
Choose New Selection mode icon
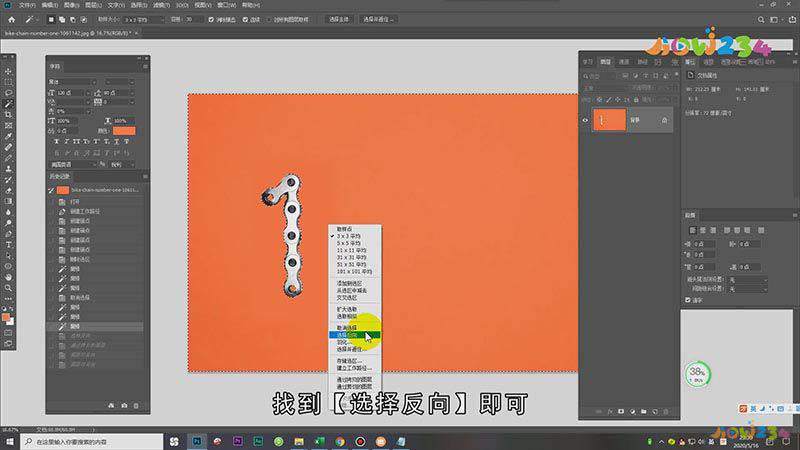coord(51,19)
